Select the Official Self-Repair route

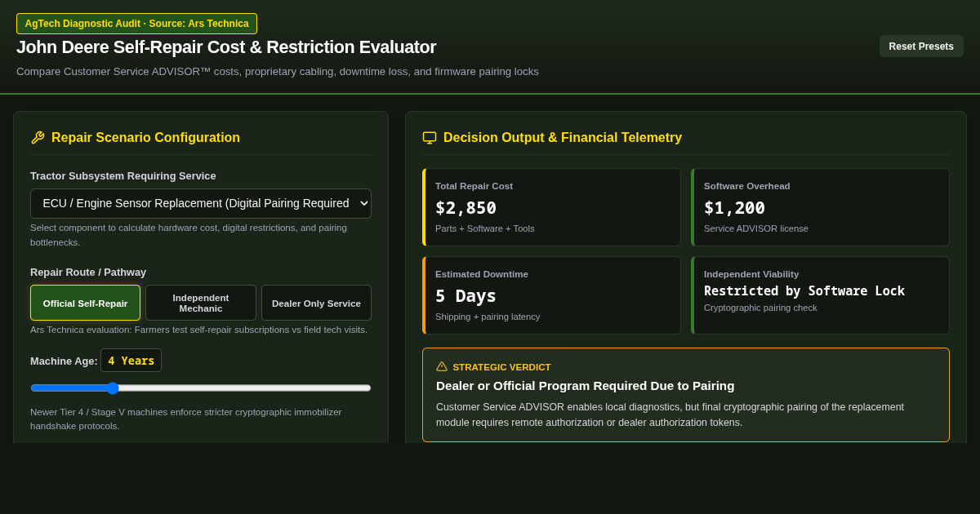(x=86, y=303)
